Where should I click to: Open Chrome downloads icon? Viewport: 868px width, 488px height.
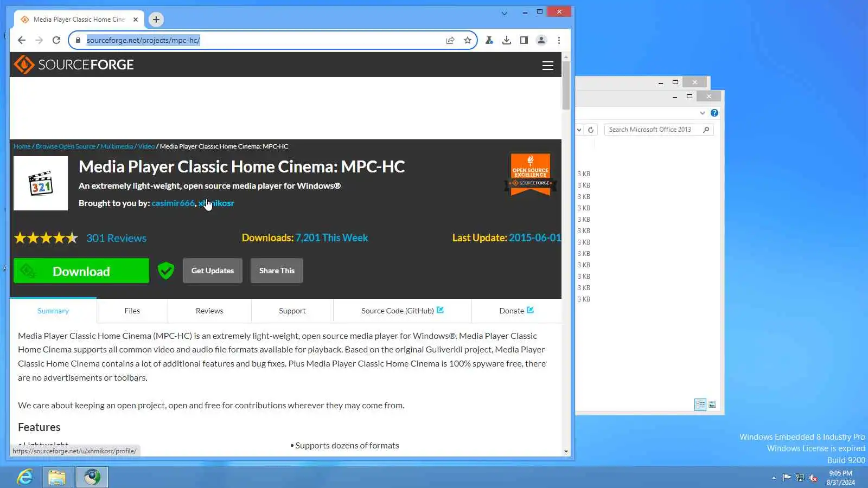507,40
